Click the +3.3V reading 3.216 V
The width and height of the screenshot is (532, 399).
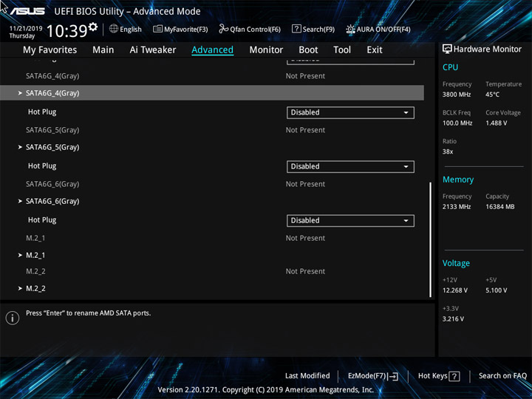coord(453,319)
